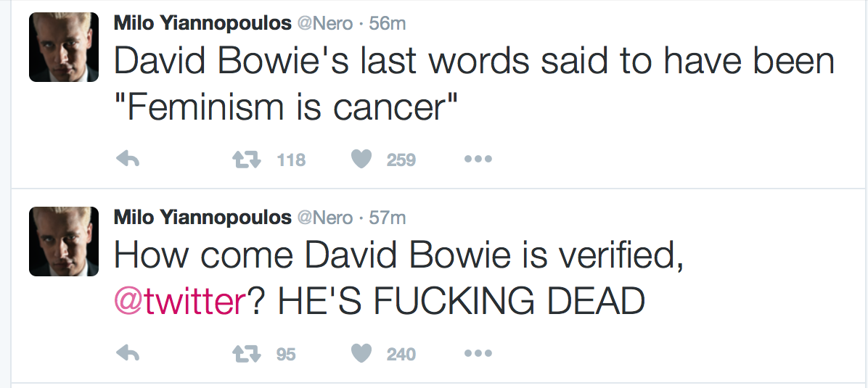Click the 95 retweet count
Viewport: 868px width, 388px height.
286,355
